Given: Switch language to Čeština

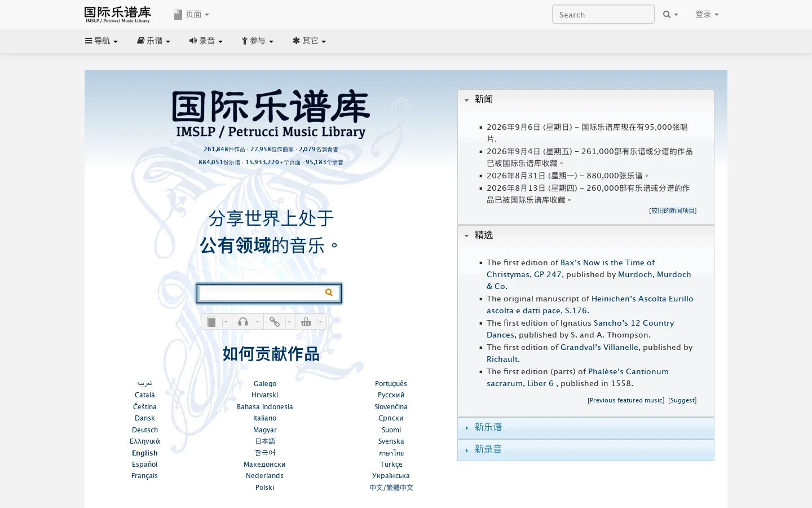Looking at the screenshot, I should [145, 407].
